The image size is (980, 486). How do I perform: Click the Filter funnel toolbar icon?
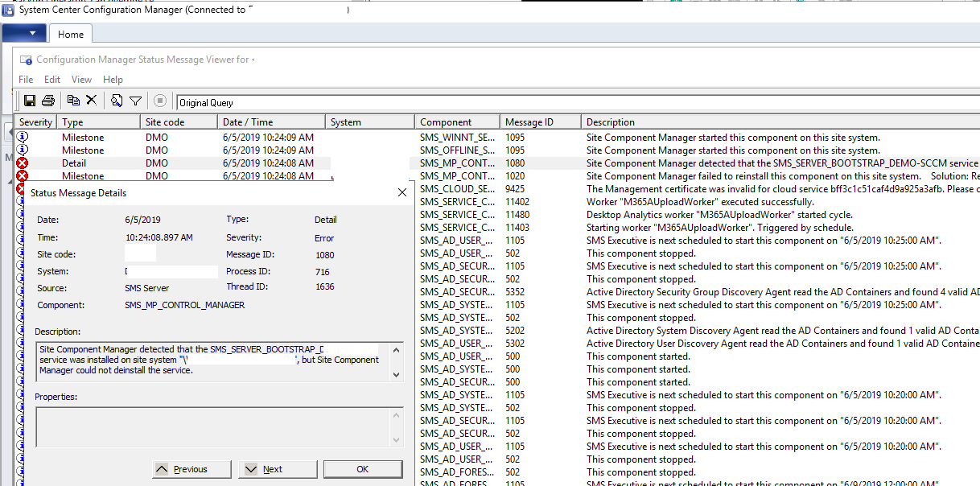(136, 101)
